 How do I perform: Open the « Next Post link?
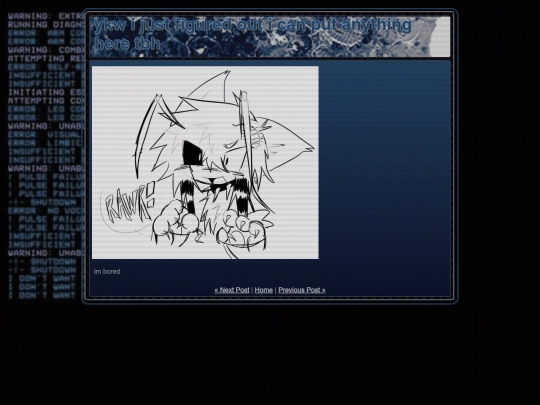(x=232, y=290)
